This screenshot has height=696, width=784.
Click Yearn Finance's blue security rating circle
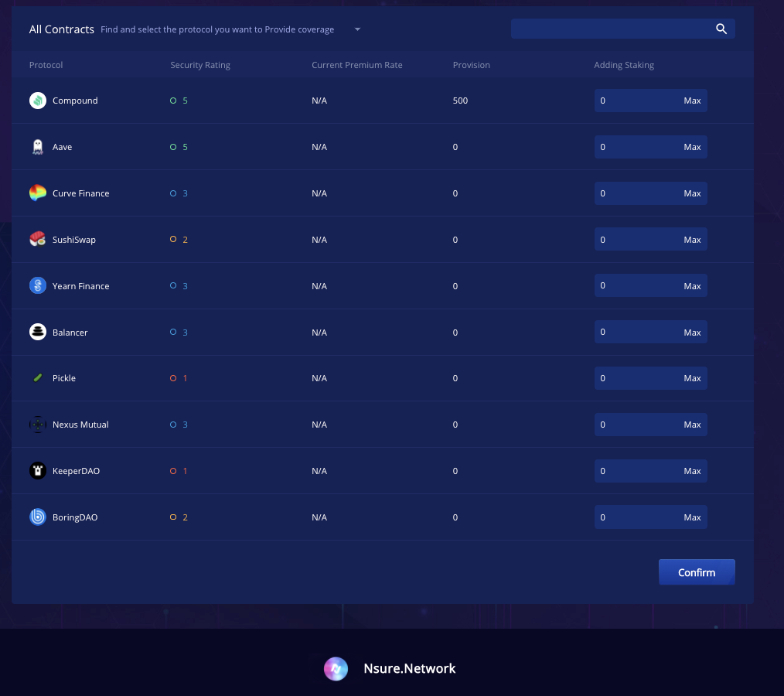(x=173, y=285)
